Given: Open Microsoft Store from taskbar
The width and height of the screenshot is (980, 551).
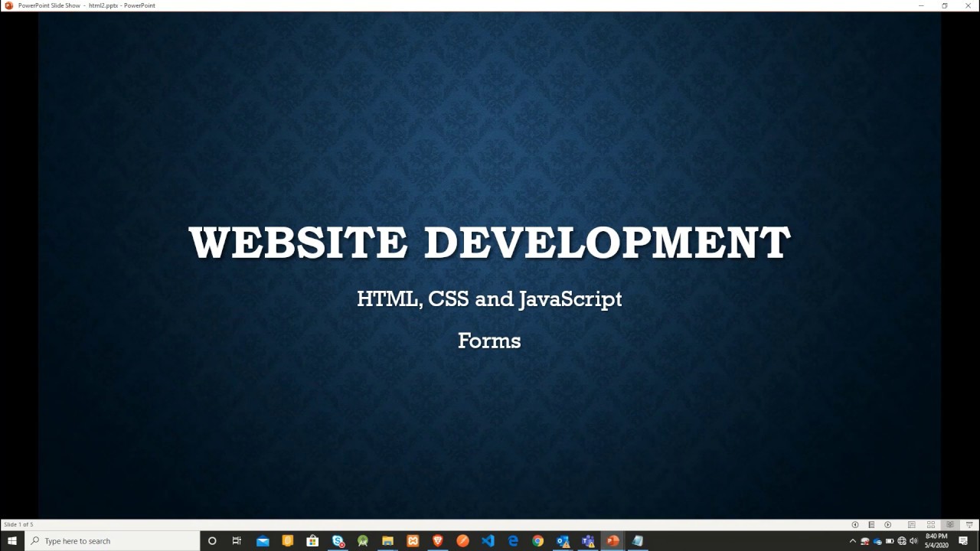Looking at the screenshot, I should [312, 541].
